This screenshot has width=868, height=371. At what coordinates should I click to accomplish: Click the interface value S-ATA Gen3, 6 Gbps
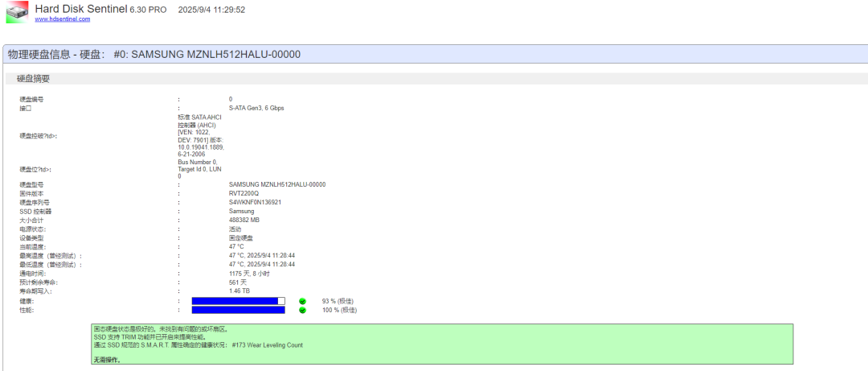tap(256, 108)
